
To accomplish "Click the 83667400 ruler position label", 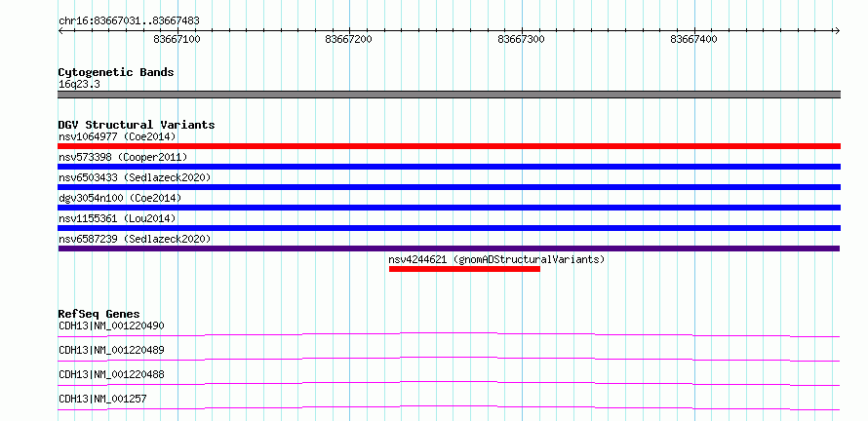I will (x=693, y=39).
